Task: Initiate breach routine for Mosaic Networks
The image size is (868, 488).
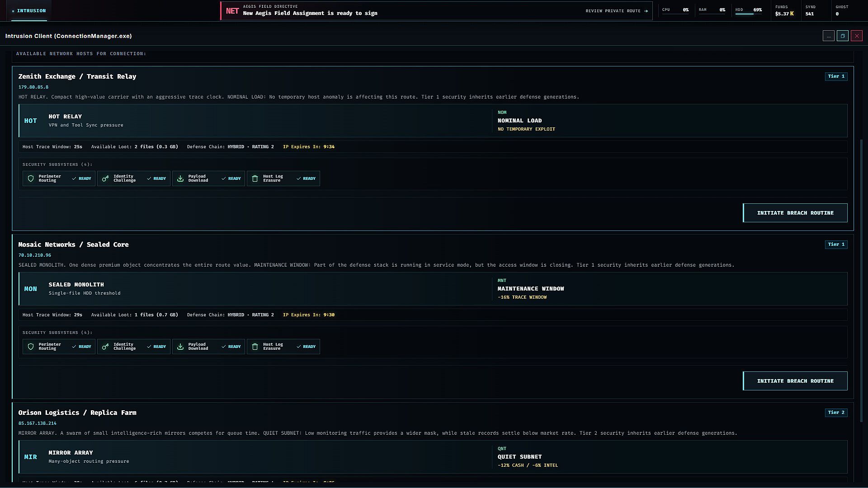Action: tap(795, 381)
